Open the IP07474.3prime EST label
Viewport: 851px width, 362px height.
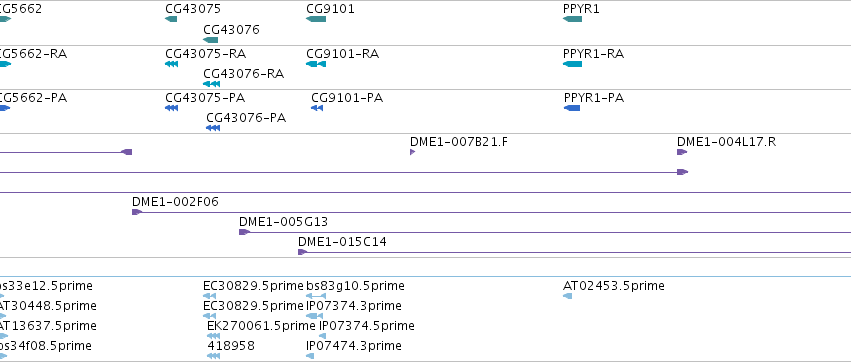[x=354, y=346]
